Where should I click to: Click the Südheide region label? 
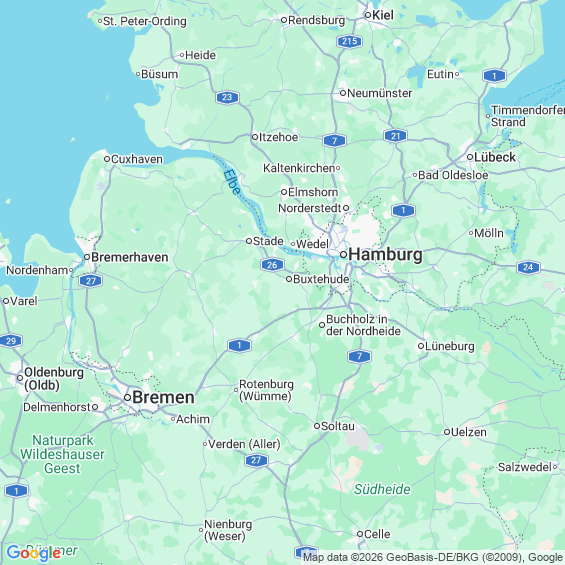(382, 489)
